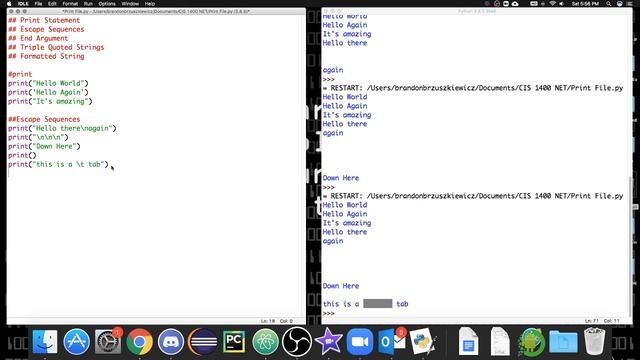
Task: Open the plain text document in dock
Action: (x=499, y=341)
